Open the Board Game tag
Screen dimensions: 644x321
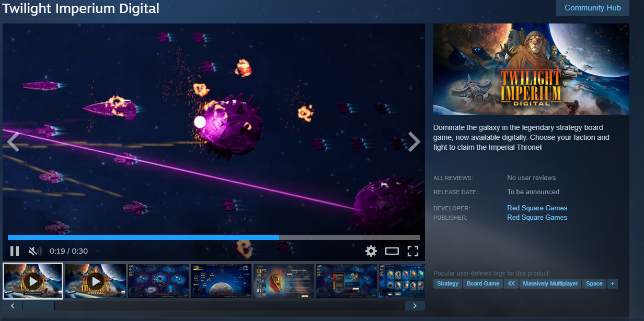(x=483, y=284)
